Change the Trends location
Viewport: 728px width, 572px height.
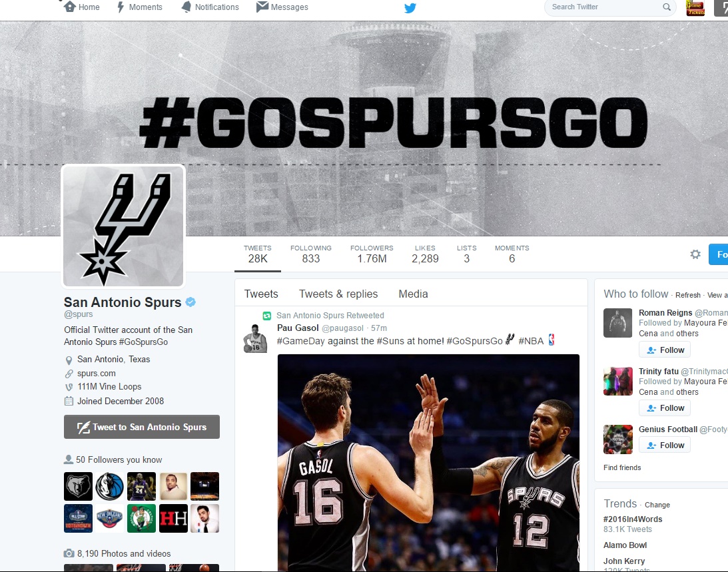[657, 505]
